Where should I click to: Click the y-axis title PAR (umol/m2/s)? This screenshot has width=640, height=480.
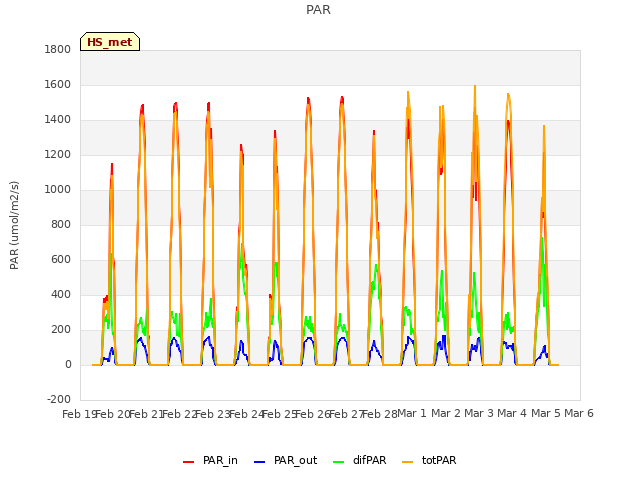(14, 225)
